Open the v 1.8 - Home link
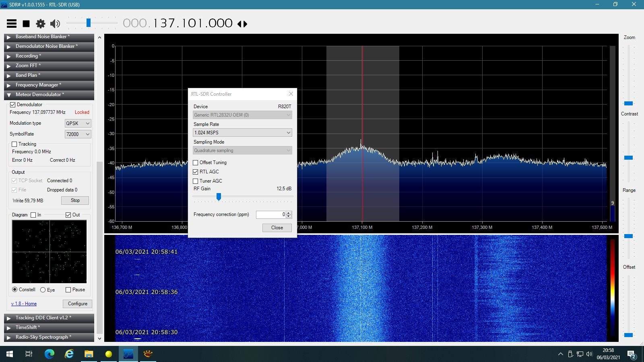Viewport: 644px width, 362px height. click(24, 304)
